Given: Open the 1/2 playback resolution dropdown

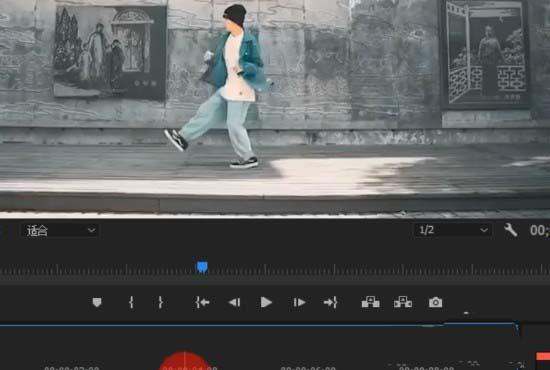Looking at the screenshot, I should (452, 230).
